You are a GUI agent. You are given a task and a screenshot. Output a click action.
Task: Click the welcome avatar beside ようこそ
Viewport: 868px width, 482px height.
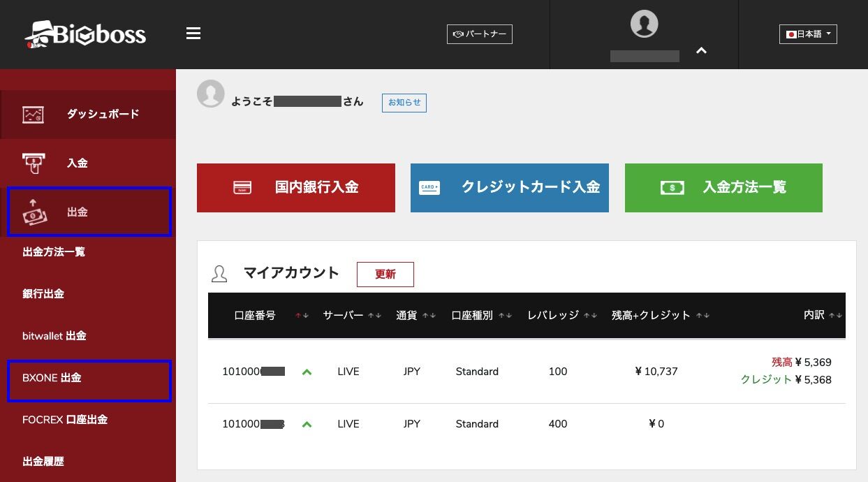211,94
